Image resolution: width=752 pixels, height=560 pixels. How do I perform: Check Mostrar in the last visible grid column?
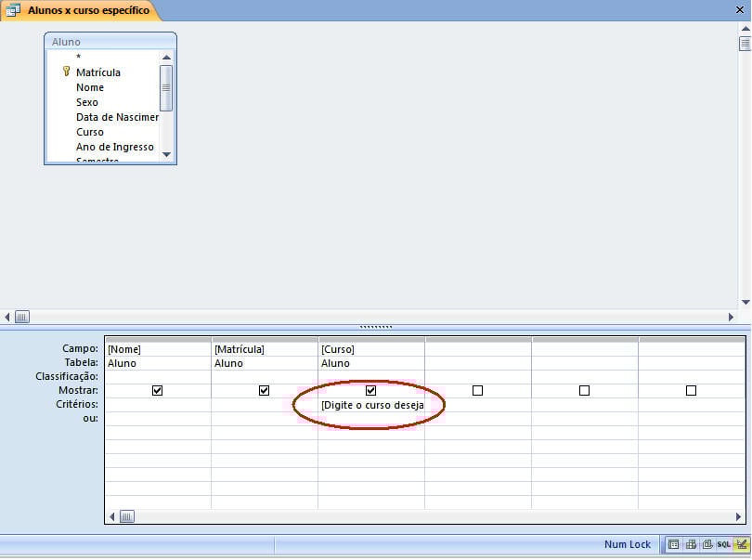pos(691,391)
